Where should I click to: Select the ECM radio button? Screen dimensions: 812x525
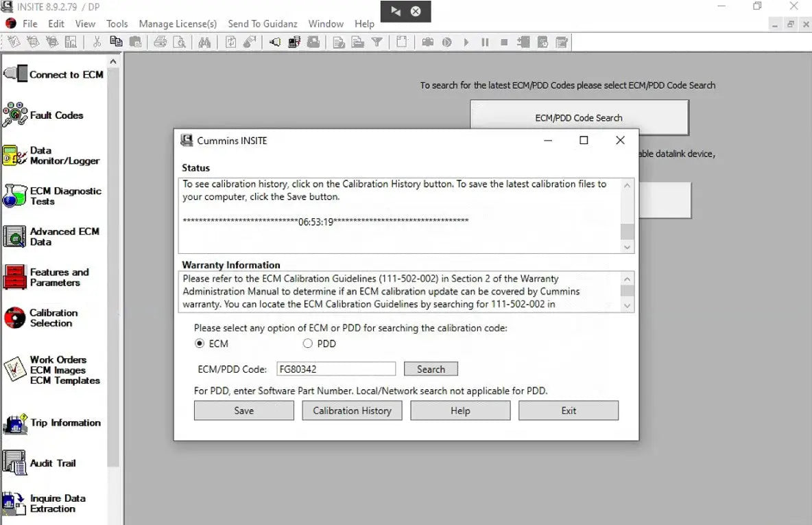200,343
